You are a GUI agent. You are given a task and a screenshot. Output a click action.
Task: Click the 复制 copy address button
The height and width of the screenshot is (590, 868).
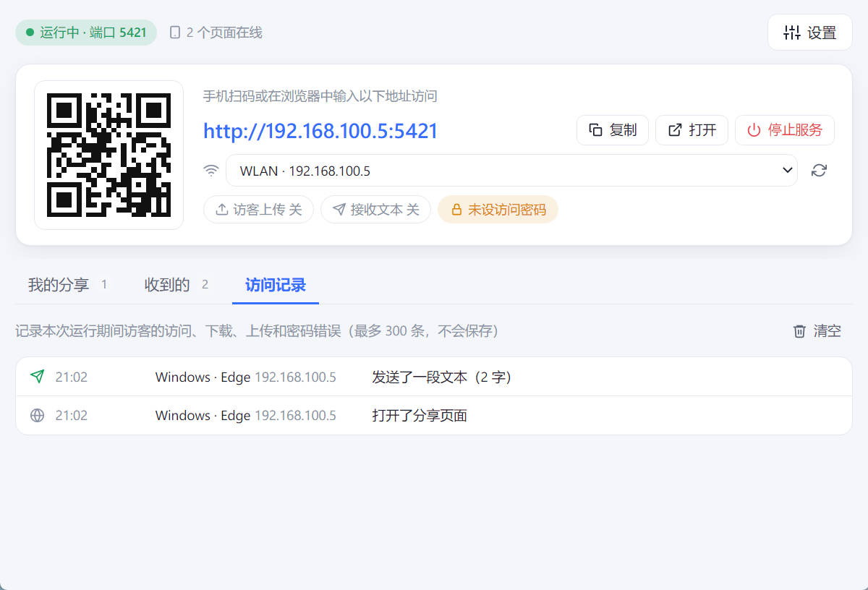[613, 130]
